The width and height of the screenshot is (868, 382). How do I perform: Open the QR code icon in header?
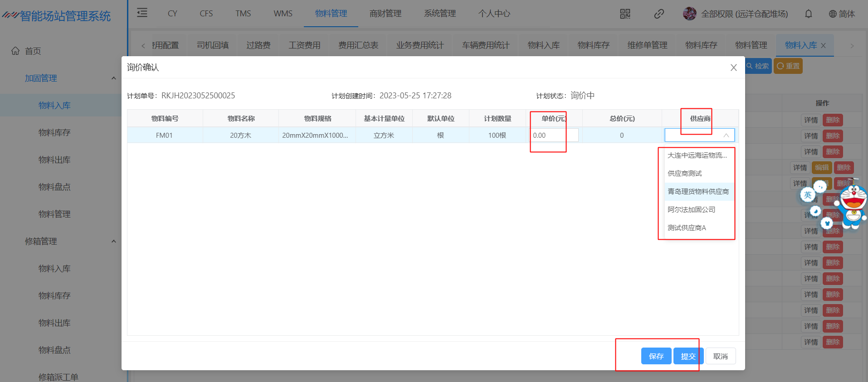point(625,14)
